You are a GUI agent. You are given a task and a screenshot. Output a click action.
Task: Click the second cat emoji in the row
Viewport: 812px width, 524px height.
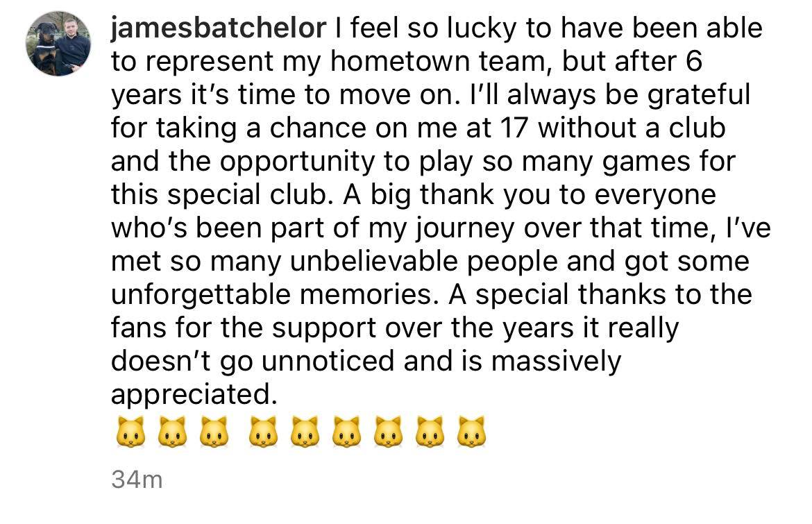click(172, 432)
